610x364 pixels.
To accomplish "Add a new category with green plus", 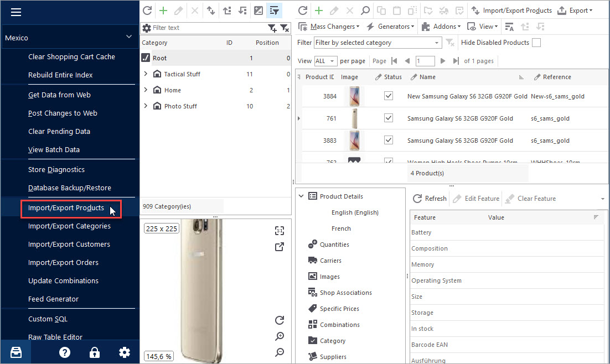I will click(x=163, y=11).
